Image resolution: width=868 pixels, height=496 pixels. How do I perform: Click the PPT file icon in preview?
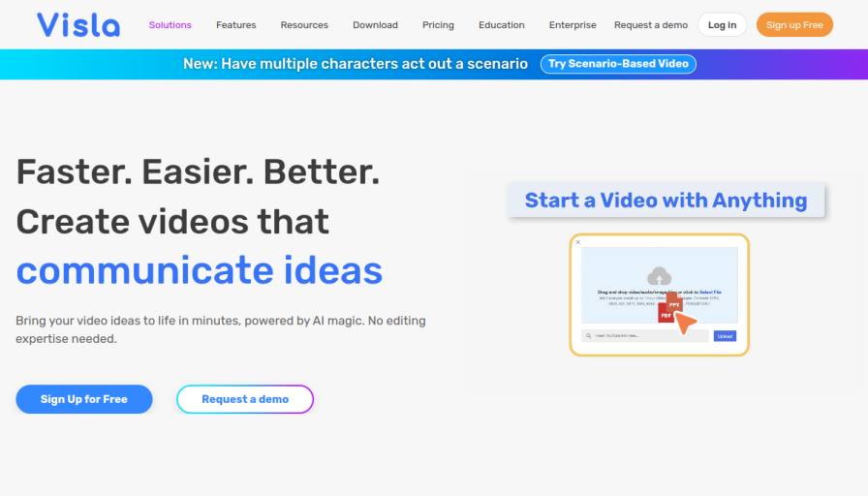(x=674, y=303)
